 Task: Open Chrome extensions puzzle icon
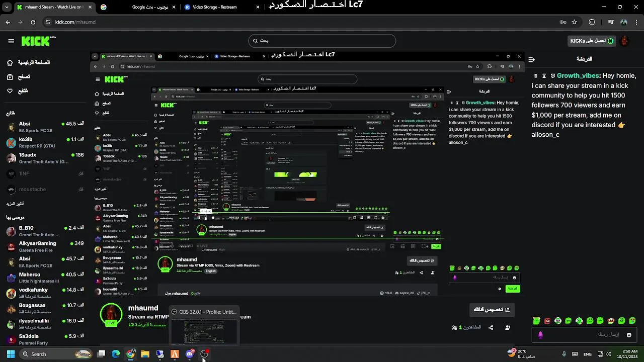point(592,22)
